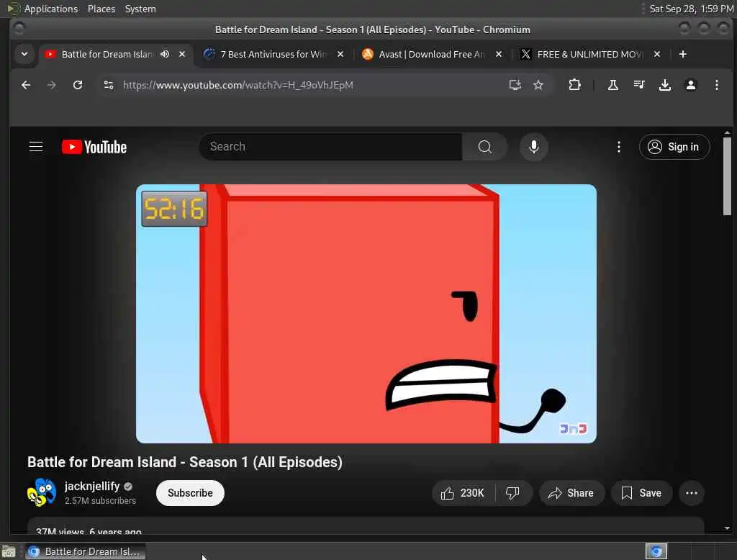Bookmark this page with the star icon
The height and width of the screenshot is (560, 737).
pyautogui.click(x=538, y=85)
